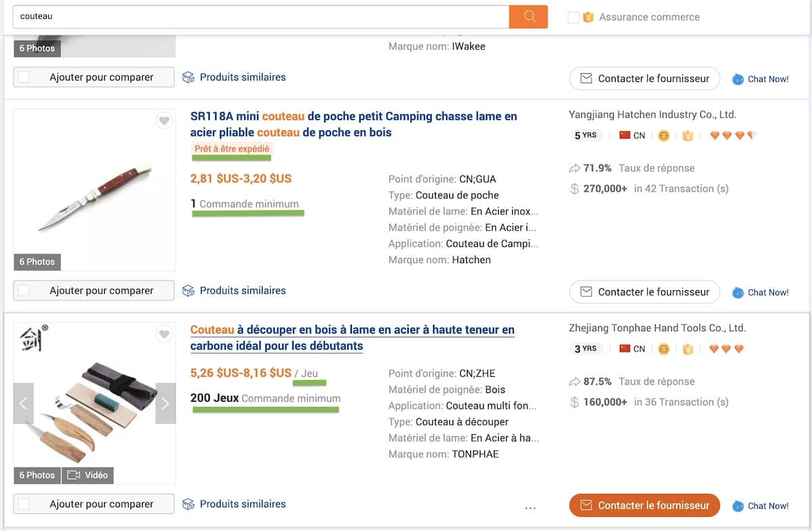Click the heart icon on the carving knife listing

point(164,333)
